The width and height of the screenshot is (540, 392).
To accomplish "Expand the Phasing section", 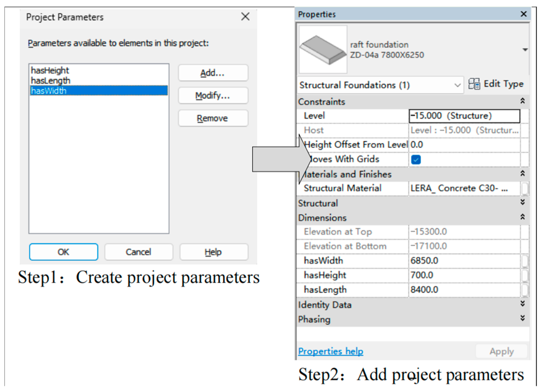I will click(522, 318).
